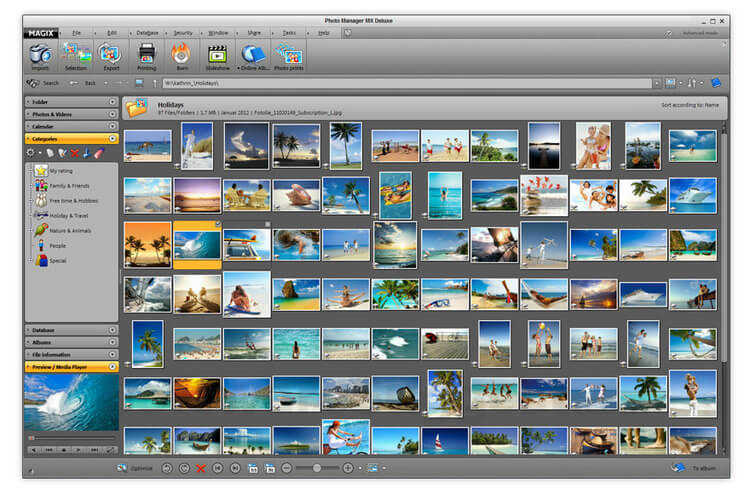Click the MAGIX logo button
750x494 pixels.
coord(41,33)
